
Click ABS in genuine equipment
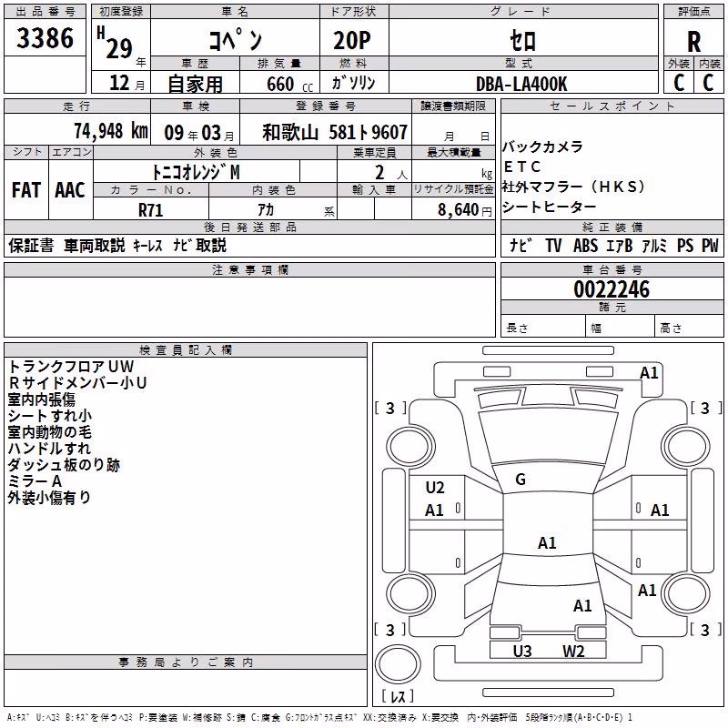[x=585, y=246]
